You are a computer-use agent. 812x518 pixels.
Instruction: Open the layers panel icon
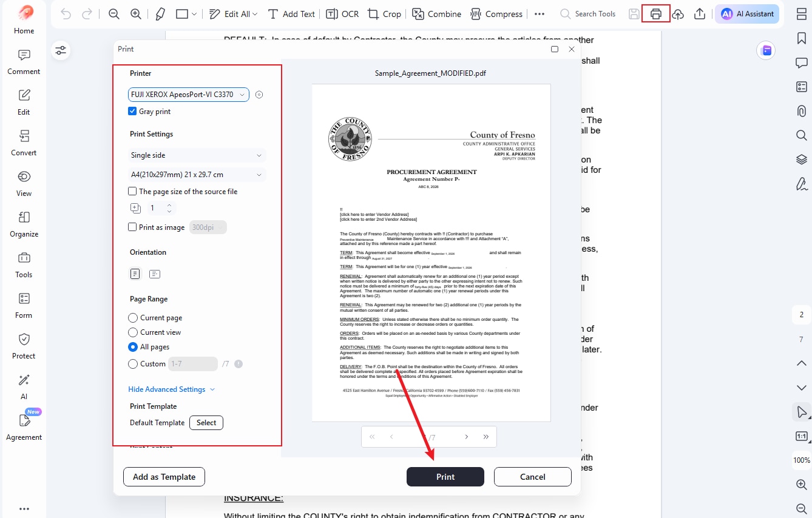click(x=801, y=160)
